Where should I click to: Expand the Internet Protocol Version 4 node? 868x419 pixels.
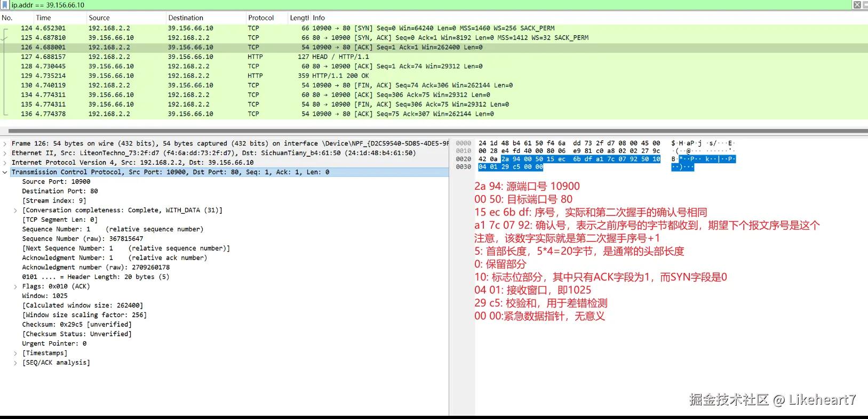click(5, 163)
